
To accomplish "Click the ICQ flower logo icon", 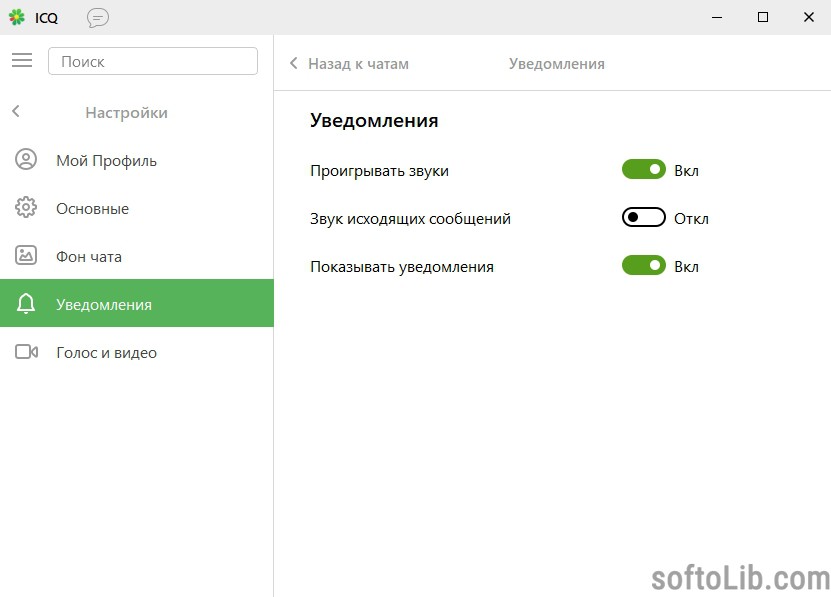I will click(x=17, y=17).
